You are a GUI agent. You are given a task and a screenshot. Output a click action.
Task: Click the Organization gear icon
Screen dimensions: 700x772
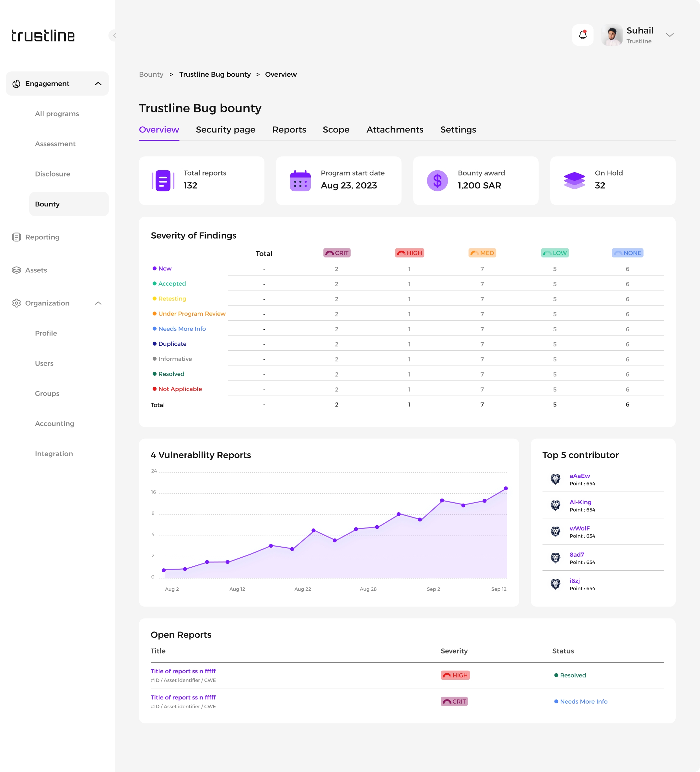[x=17, y=303]
